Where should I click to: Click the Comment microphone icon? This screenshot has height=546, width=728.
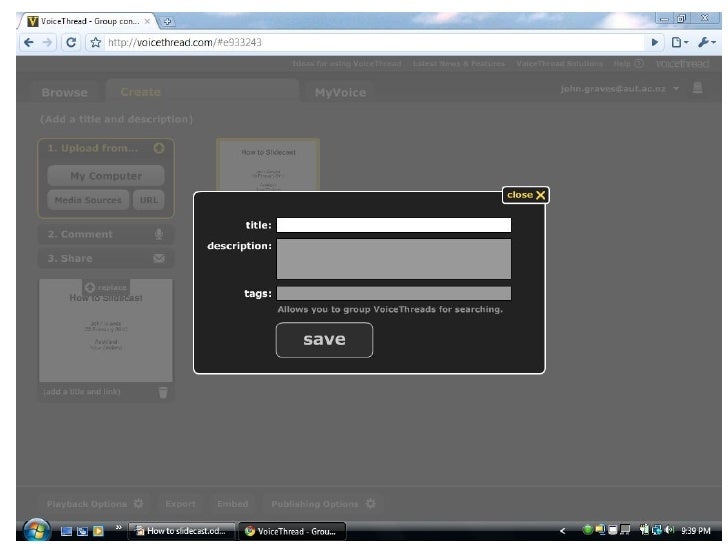(x=159, y=234)
